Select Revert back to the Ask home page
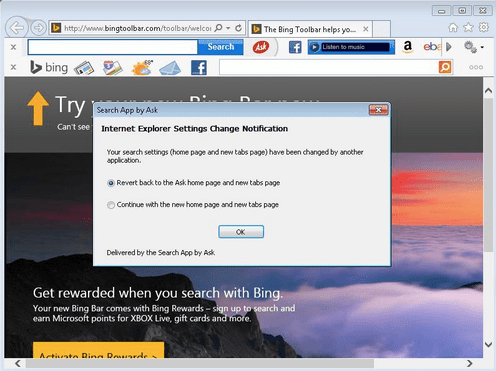Image resolution: width=496 pixels, height=371 pixels. click(193, 183)
